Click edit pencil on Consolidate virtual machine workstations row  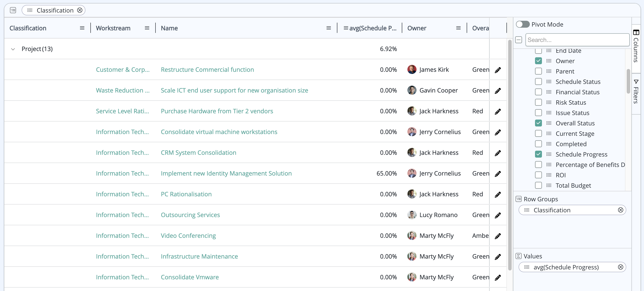498,132
